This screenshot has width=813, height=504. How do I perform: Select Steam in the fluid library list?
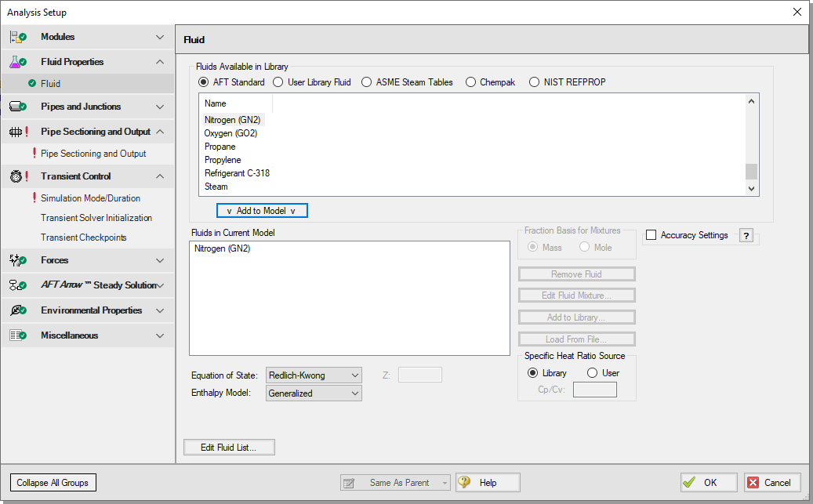tap(216, 187)
